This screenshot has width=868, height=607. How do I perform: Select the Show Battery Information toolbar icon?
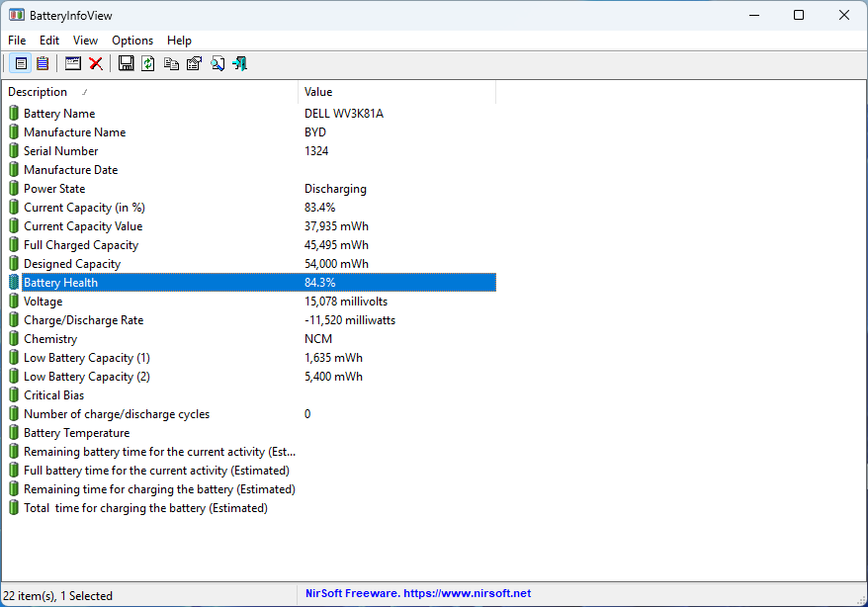[x=21, y=63]
